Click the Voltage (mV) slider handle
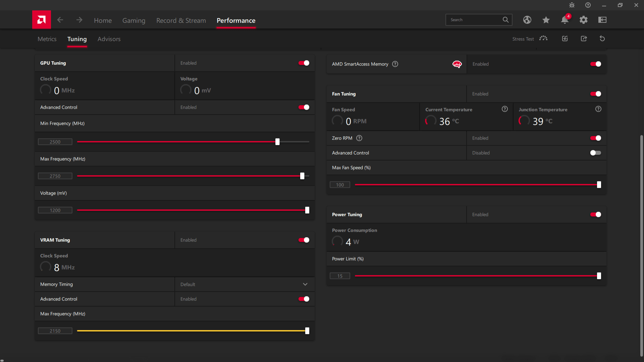 307,210
